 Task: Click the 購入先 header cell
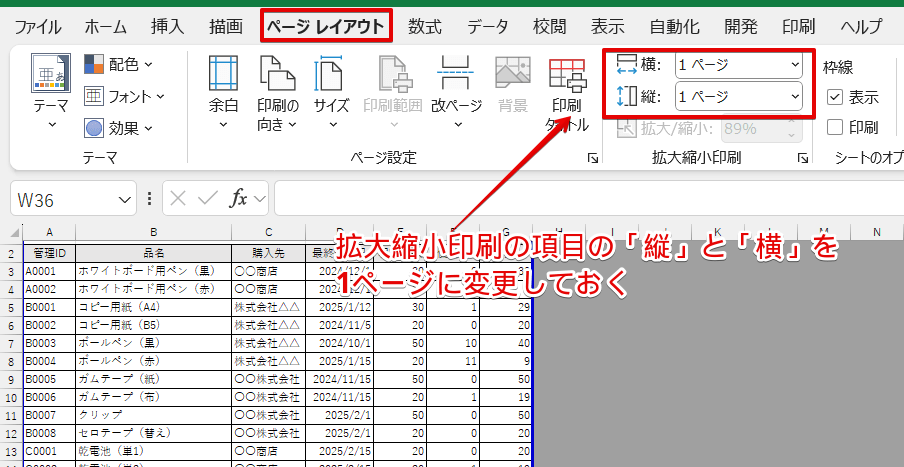click(x=269, y=253)
